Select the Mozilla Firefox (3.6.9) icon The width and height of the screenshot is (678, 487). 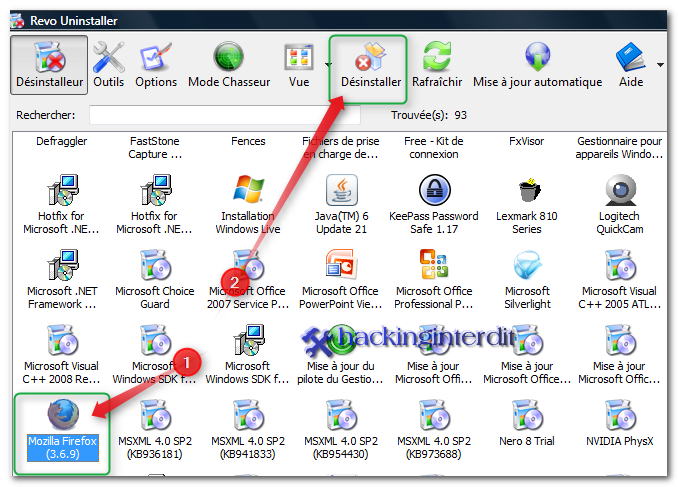click(63, 414)
